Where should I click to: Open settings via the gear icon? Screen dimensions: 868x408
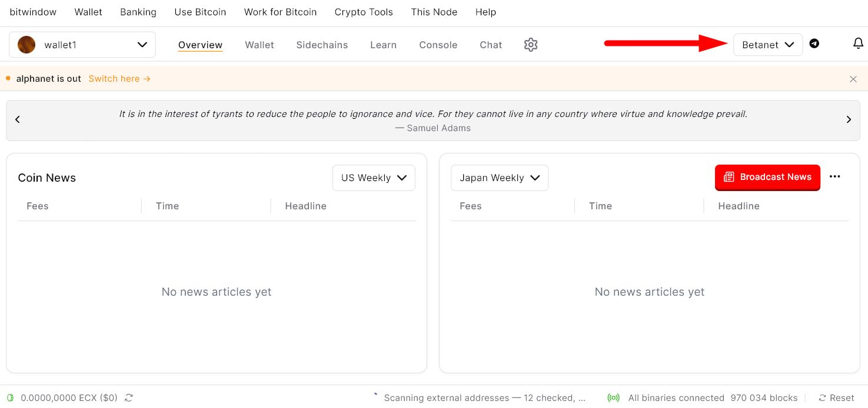[531, 45]
